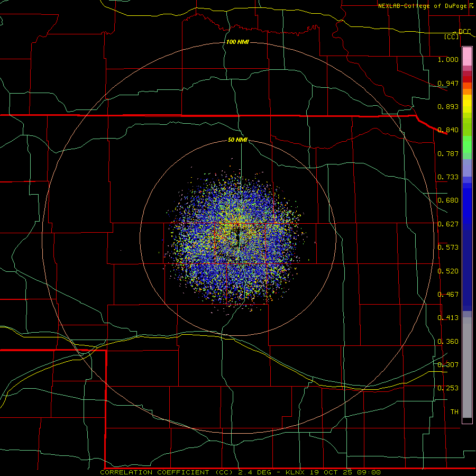Click the DCC label above legend

pyautogui.click(x=464, y=32)
